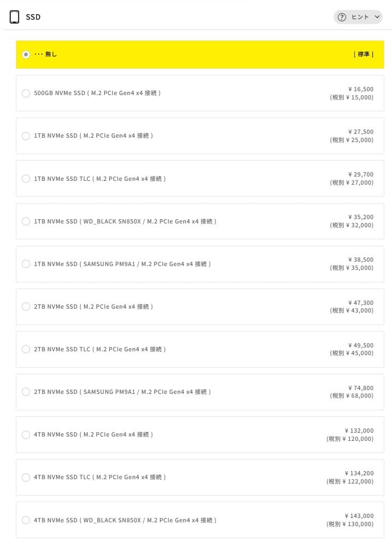Select 500GB NVMe SSD radio button

click(x=26, y=93)
